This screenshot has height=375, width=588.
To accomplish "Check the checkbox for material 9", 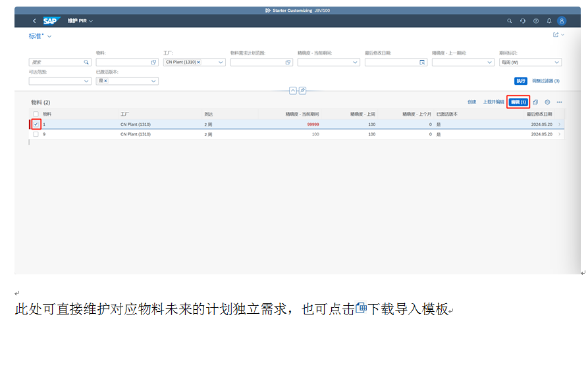I will pyautogui.click(x=36, y=134).
